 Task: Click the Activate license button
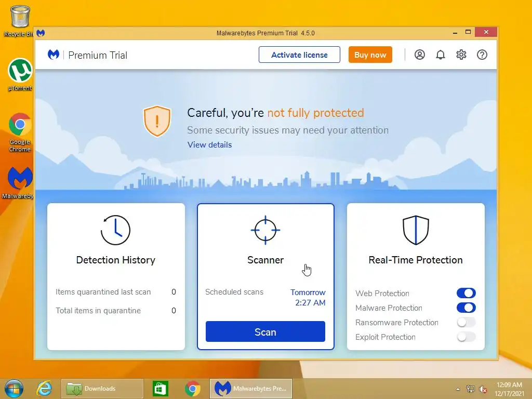click(299, 55)
